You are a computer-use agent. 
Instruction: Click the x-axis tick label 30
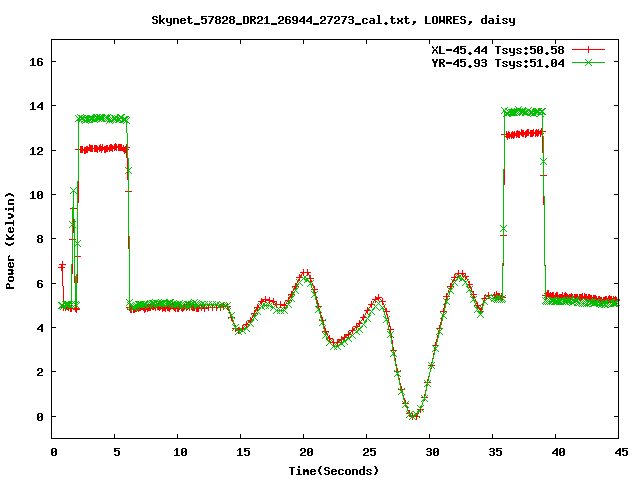[430, 451]
